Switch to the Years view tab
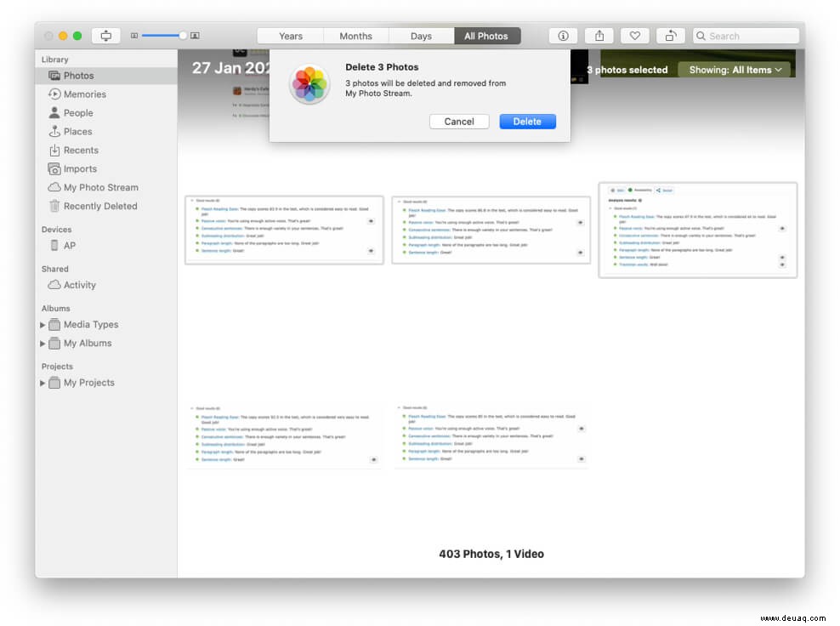This screenshot has width=840, height=626. (291, 36)
